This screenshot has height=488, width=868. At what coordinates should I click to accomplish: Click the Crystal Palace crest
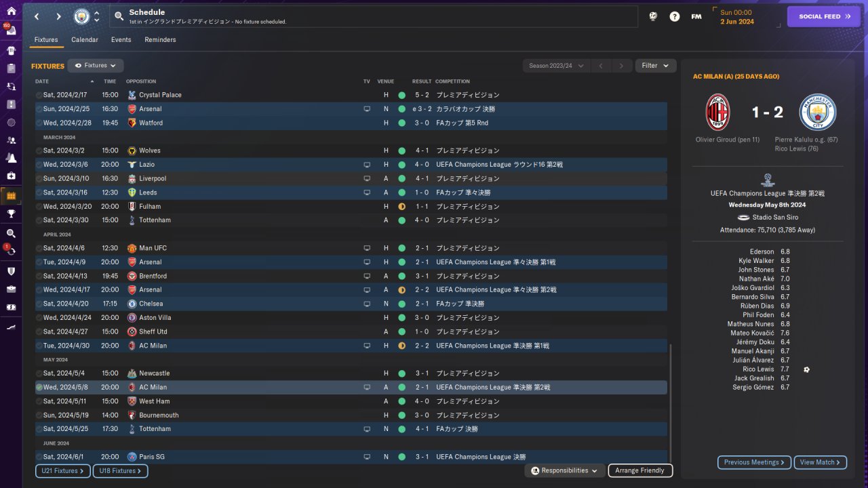tap(132, 95)
